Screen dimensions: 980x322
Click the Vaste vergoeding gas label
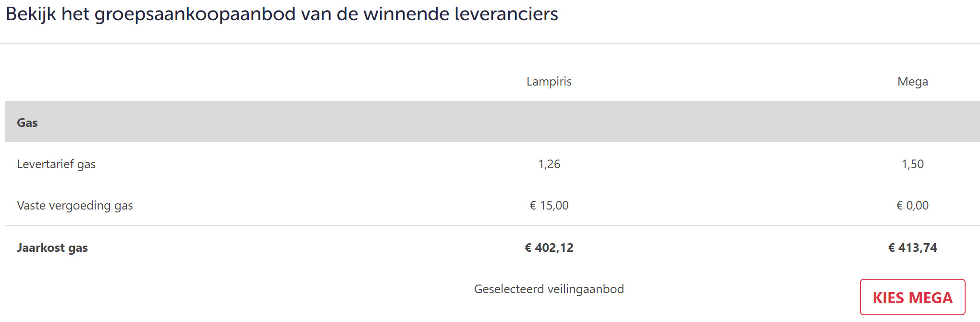[x=75, y=205]
